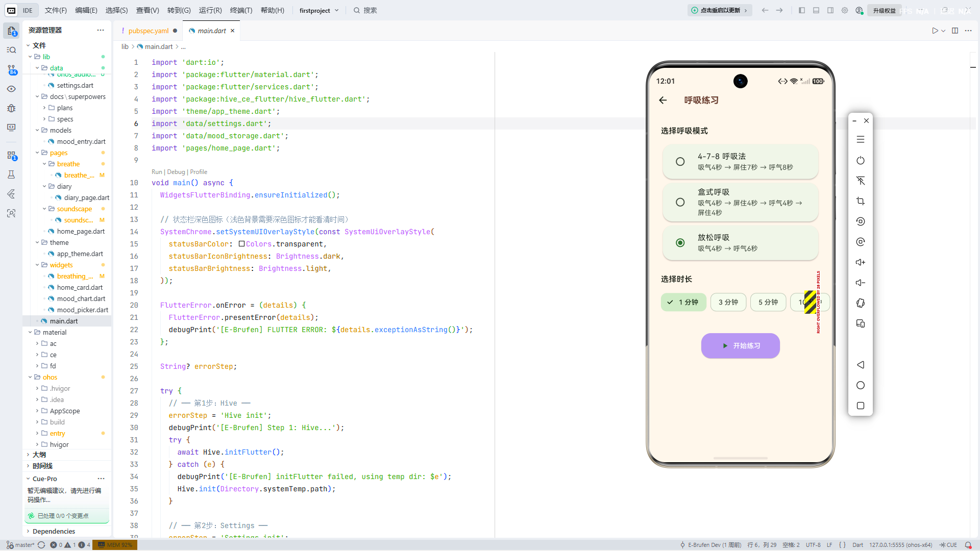Tap the 开始练习 button
980x551 pixels.
coord(740,345)
